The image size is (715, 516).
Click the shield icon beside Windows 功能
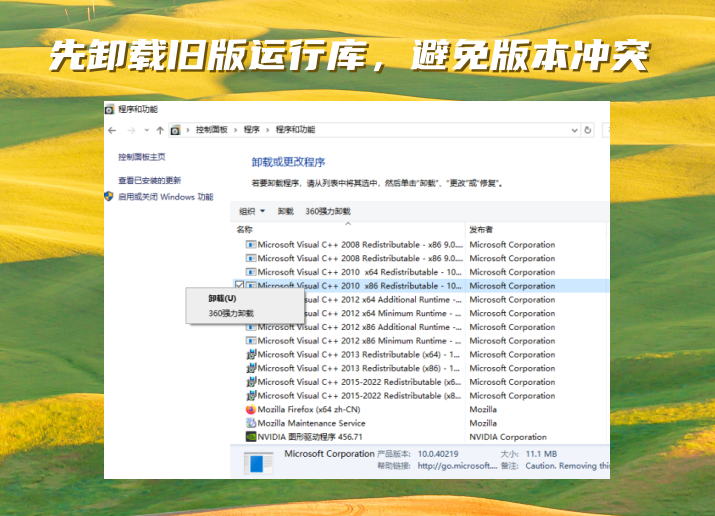(109, 196)
